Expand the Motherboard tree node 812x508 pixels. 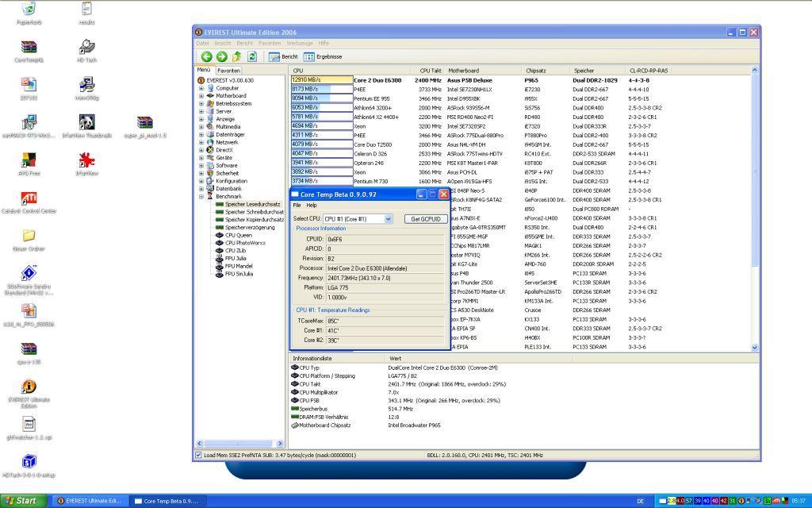coord(201,96)
